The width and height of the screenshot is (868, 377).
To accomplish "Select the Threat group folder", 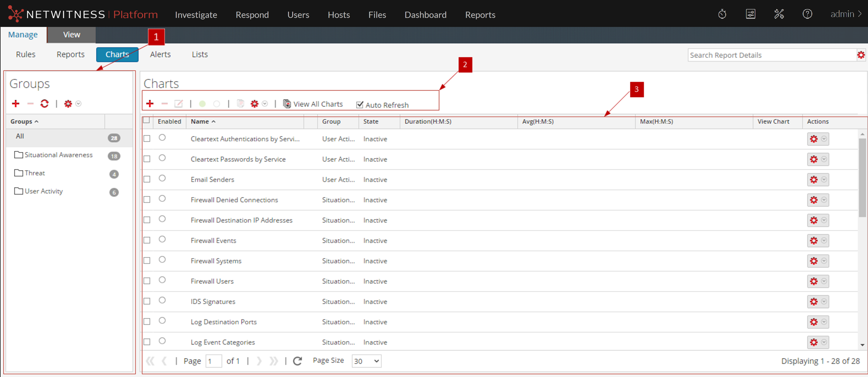I will point(34,173).
